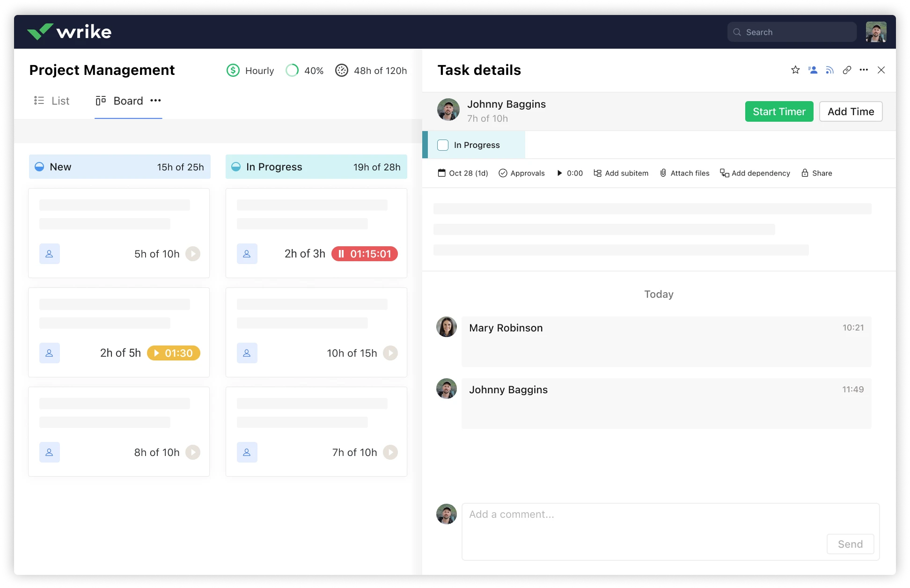910x588 pixels.
Task: Open the views ellipsis next to Board
Action: [155, 100]
